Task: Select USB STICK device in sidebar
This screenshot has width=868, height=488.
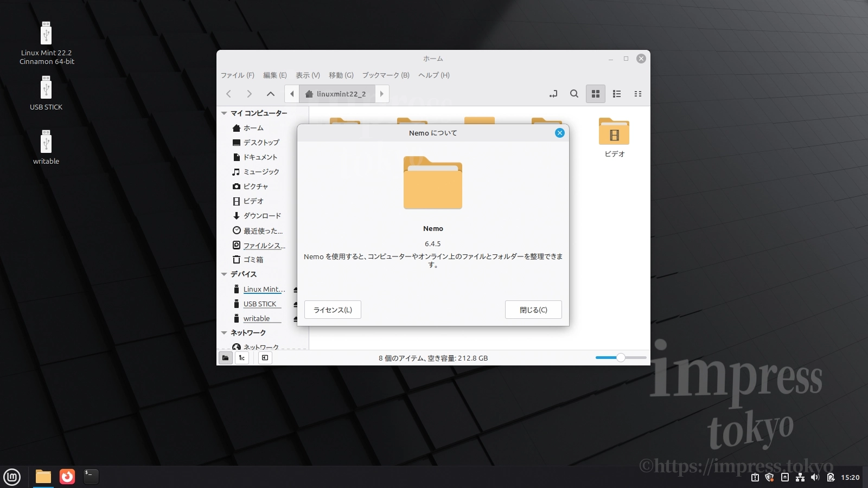Action: point(258,304)
